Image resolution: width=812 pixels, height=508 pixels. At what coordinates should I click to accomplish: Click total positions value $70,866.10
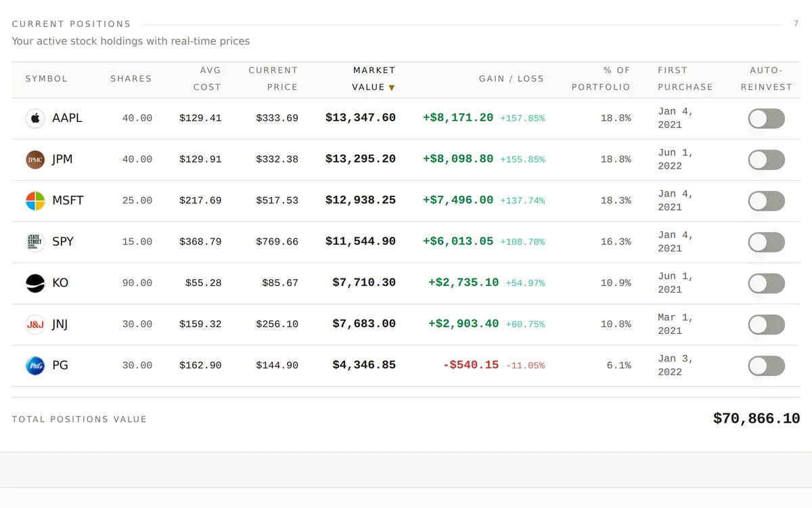coord(757,419)
